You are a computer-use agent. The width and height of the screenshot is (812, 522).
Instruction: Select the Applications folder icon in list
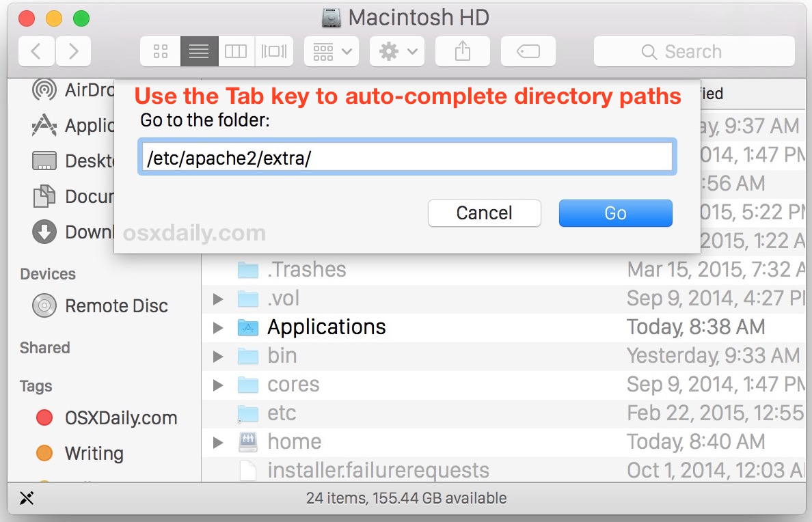pyautogui.click(x=248, y=327)
